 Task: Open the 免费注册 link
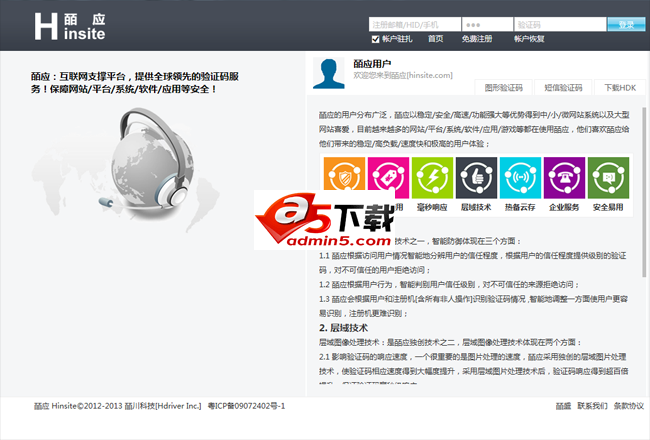point(477,39)
